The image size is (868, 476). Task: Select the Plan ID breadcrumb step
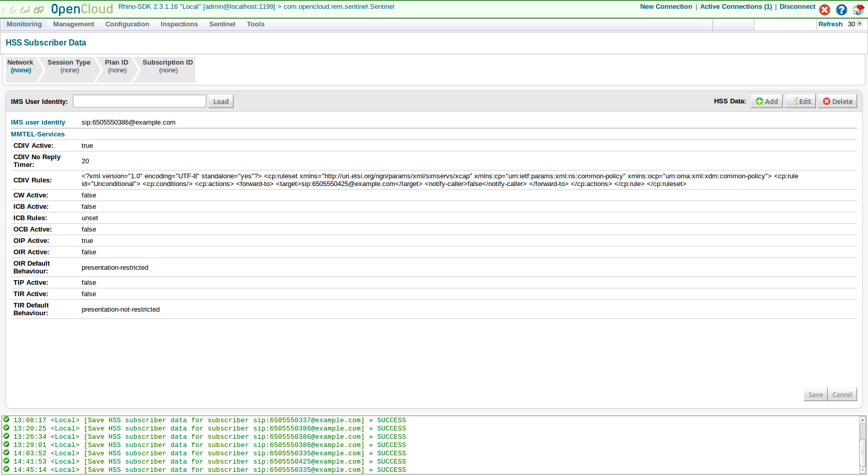coord(117,67)
